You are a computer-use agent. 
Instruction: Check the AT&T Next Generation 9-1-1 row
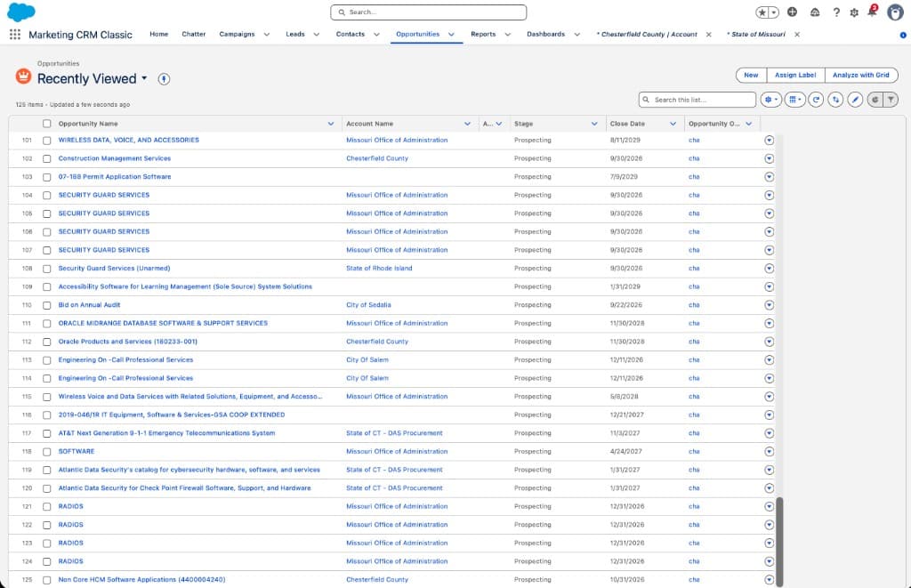click(47, 433)
